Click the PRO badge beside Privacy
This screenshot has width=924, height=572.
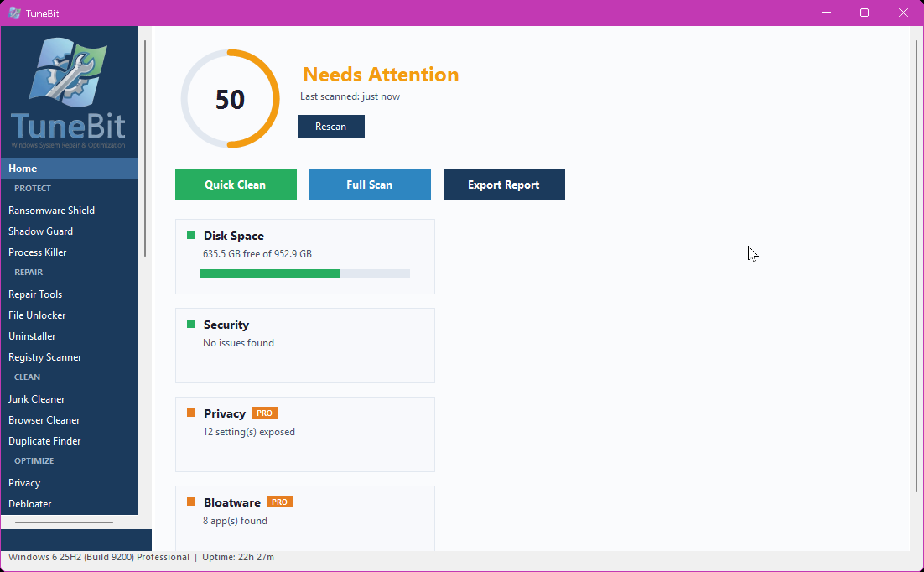[x=265, y=413]
